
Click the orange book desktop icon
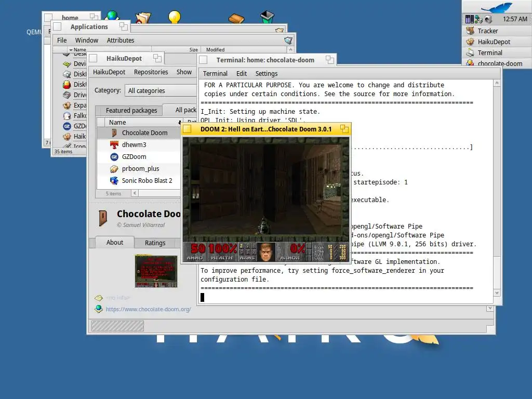236,18
